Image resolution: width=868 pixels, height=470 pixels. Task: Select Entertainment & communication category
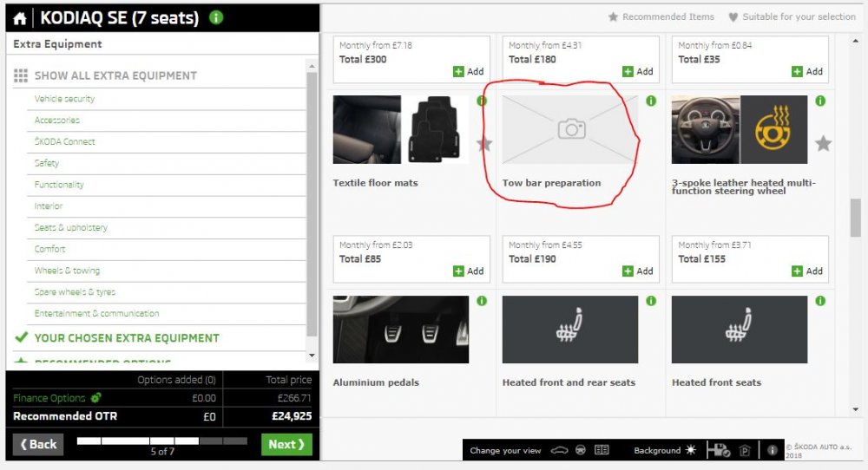(96, 314)
